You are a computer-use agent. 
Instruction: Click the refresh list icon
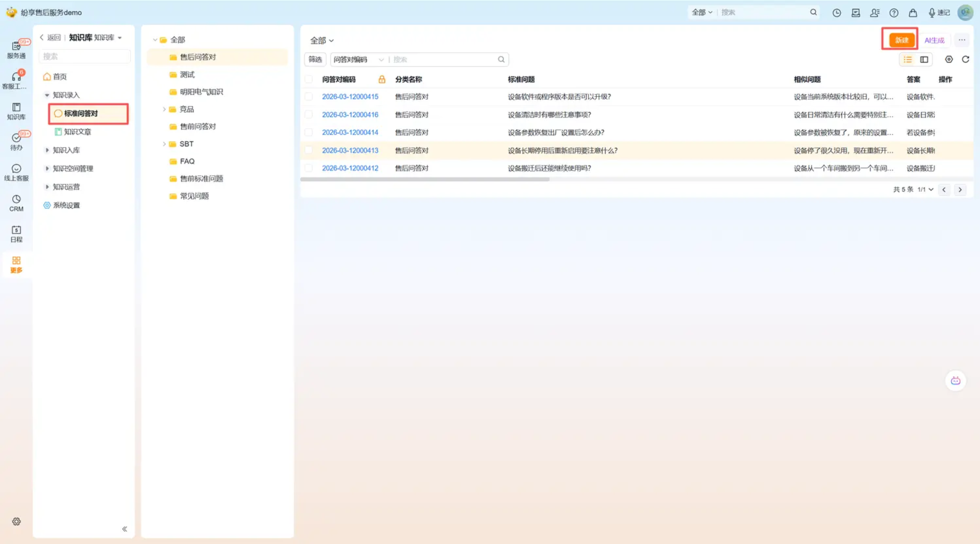point(965,59)
